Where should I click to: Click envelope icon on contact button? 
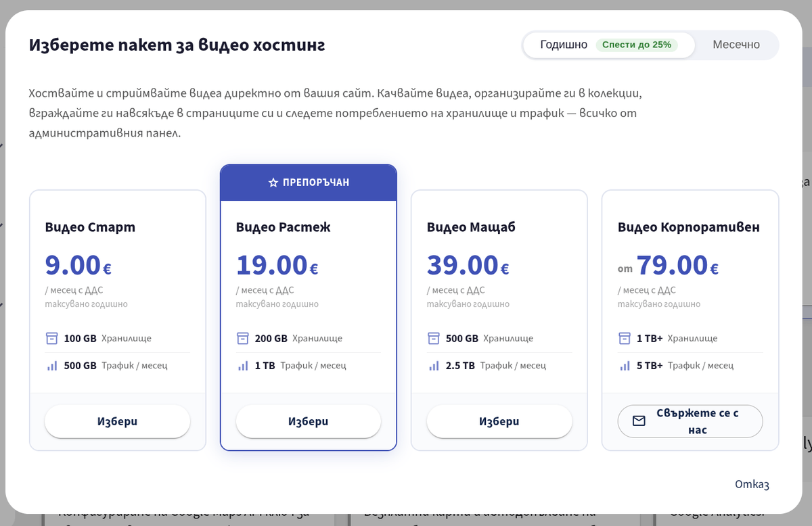pyautogui.click(x=639, y=421)
